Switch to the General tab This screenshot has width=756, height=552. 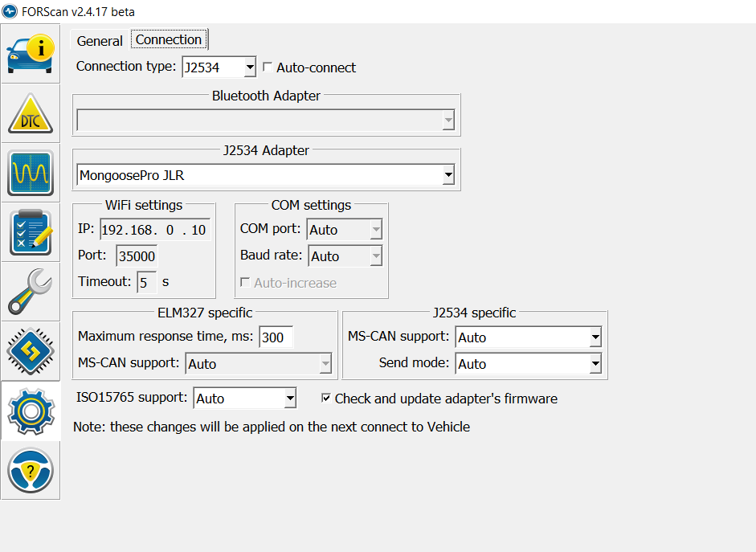tap(100, 40)
